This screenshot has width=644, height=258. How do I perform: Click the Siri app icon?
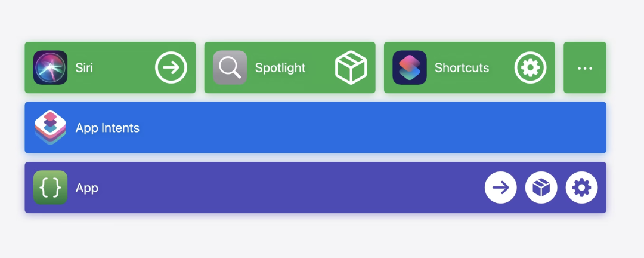point(50,67)
